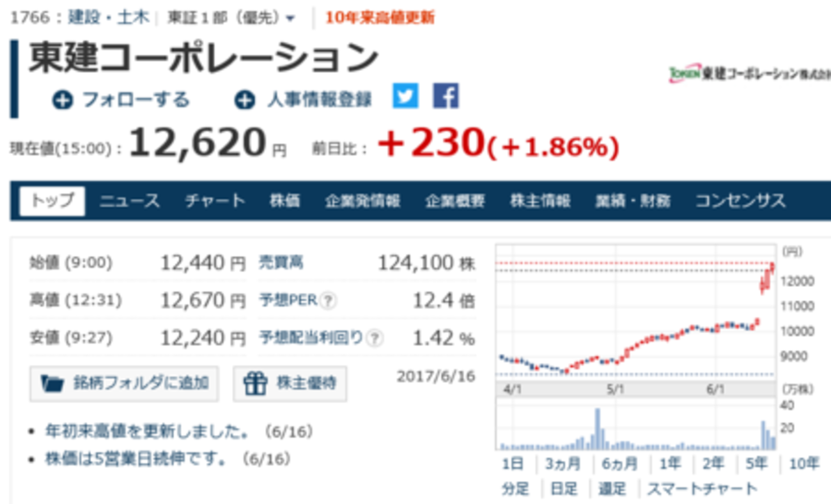Image resolution: width=831 pixels, height=504 pixels.
Task: Open the 建設・土木 sector link
Action: (x=109, y=18)
